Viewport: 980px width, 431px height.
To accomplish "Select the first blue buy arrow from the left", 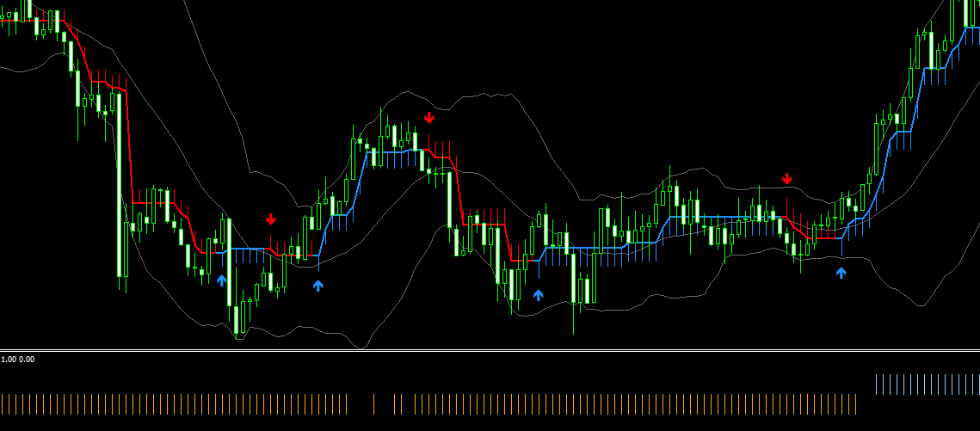I will pos(221,280).
